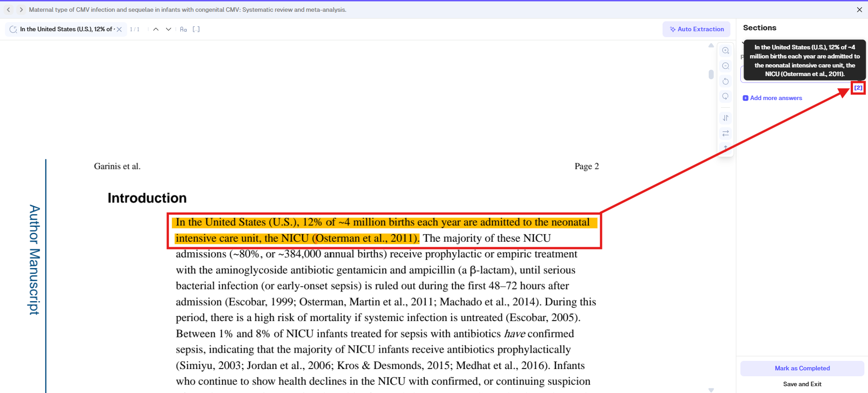Rotate the document counterclockwise
The height and width of the screenshot is (393, 868).
pyautogui.click(x=725, y=81)
